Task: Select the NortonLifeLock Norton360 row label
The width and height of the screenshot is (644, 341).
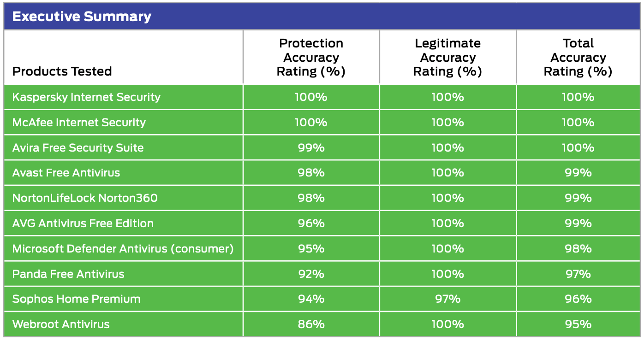Action: [x=85, y=198]
